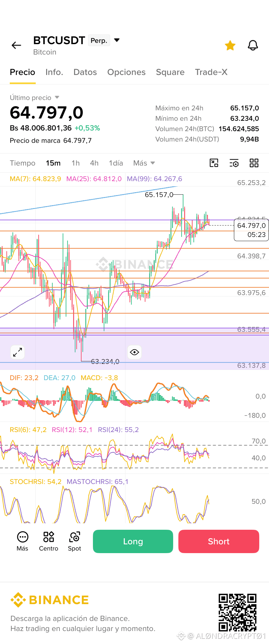Click the Mínimo en 24h value
The image size is (269, 644).
coord(245,118)
